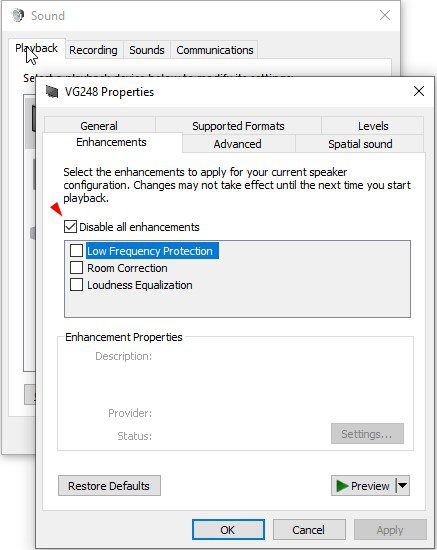437x550 pixels.
Task: Open the General tab
Action: pos(99,126)
